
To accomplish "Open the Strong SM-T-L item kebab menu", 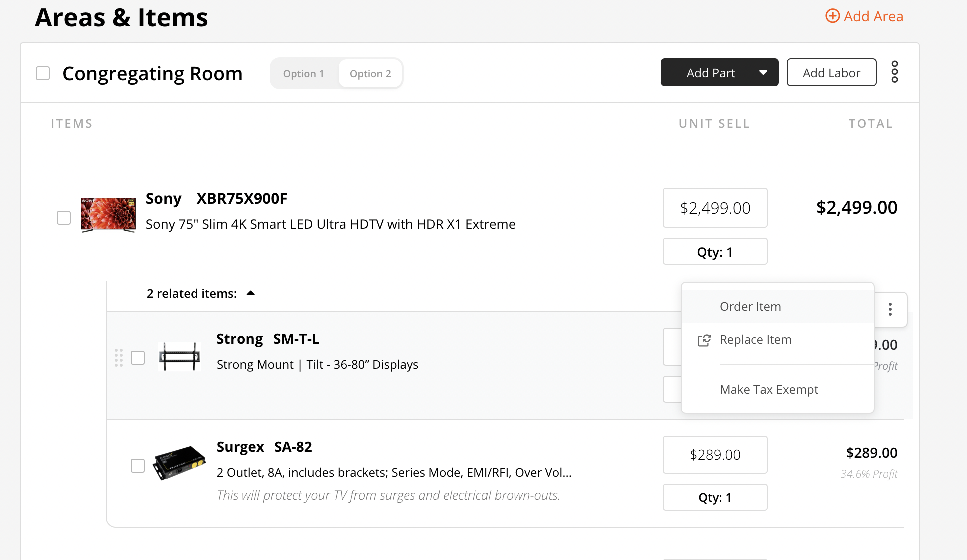I will click(890, 310).
